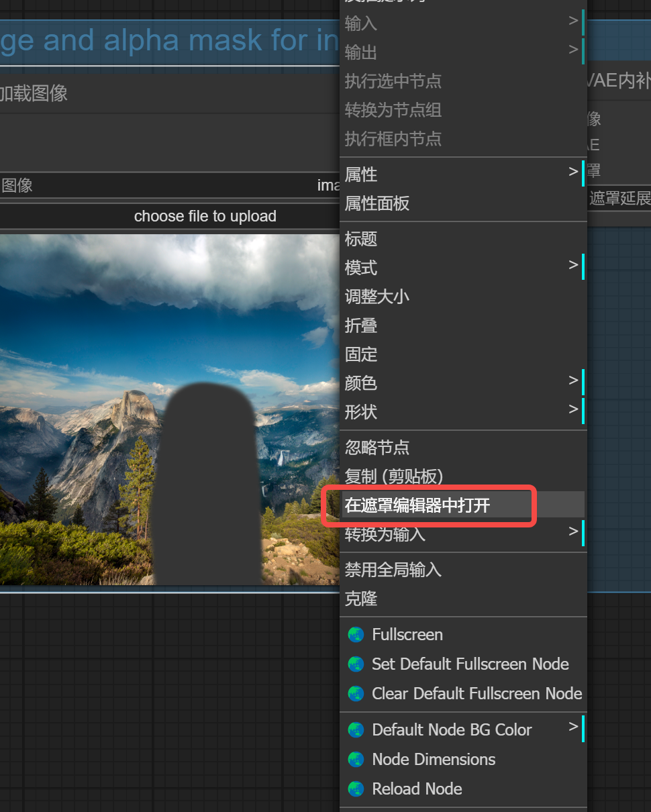The image size is (651, 812).
Task: Click the arrow next to 转换为输入
Action: coord(573,531)
